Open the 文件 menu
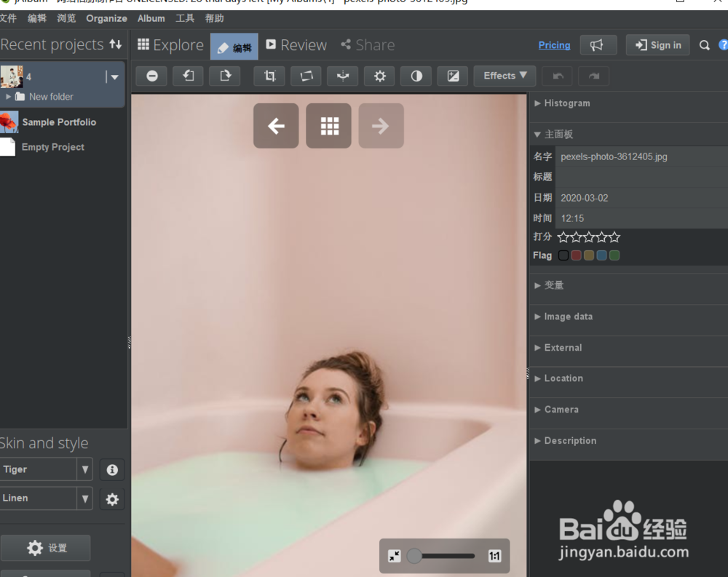The width and height of the screenshot is (728, 577). (8, 18)
